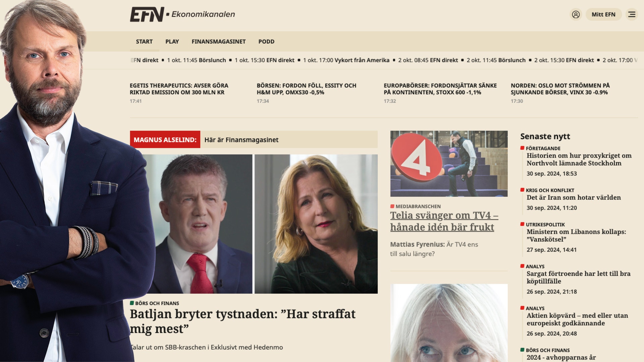Open Historien om proxykriget om Northvolt
Viewport: 644px width, 362px height.
[x=579, y=159]
